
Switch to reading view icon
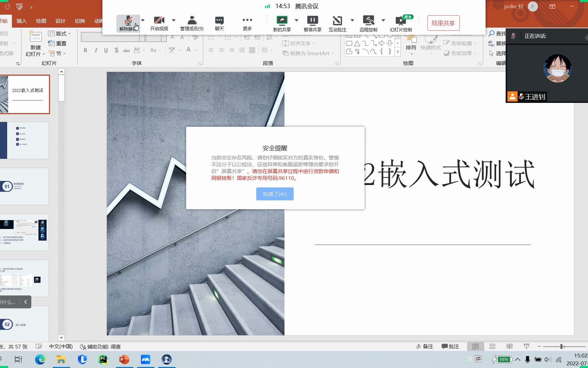509,347
